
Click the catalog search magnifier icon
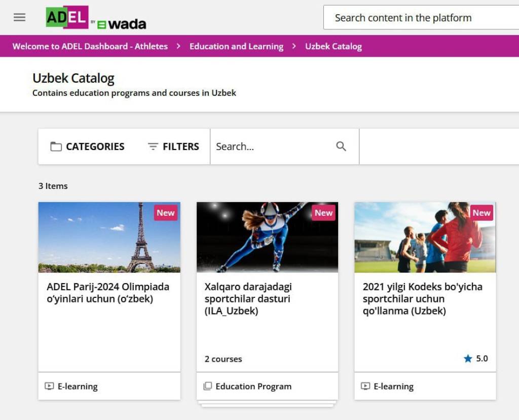point(341,146)
